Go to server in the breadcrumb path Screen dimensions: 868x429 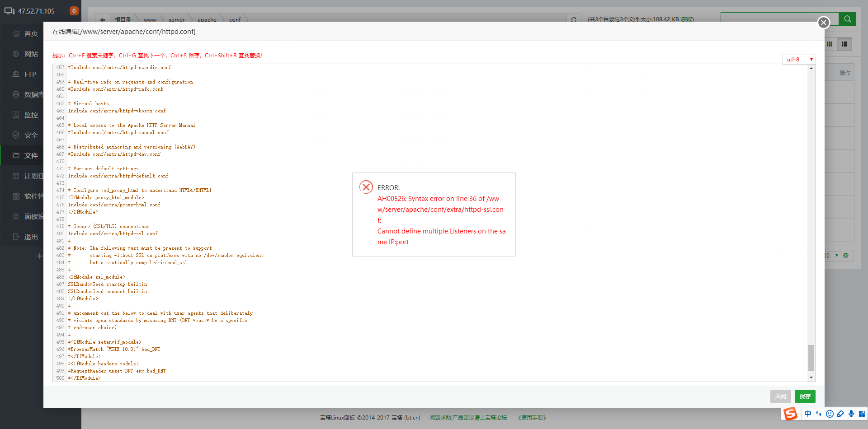click(177, 19)
